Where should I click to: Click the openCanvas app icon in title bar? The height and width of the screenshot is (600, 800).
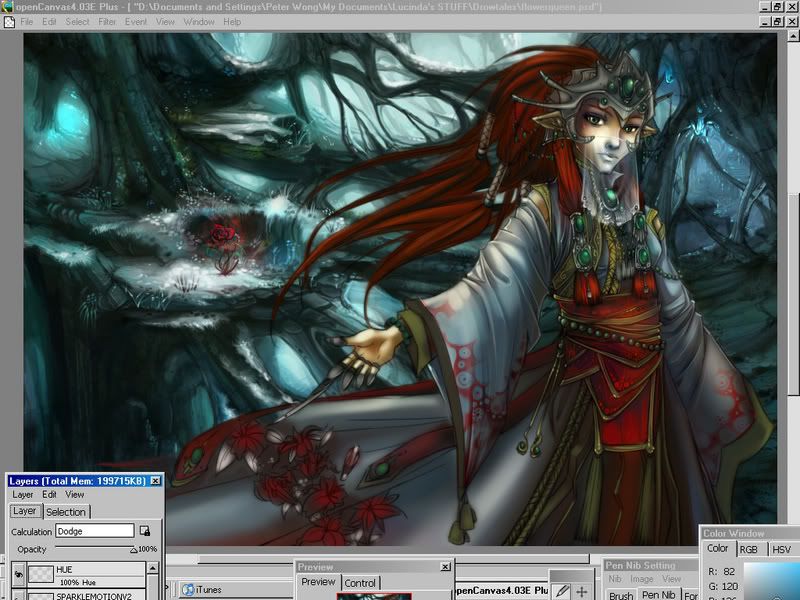pyautogui.click(x=7, y=7)
